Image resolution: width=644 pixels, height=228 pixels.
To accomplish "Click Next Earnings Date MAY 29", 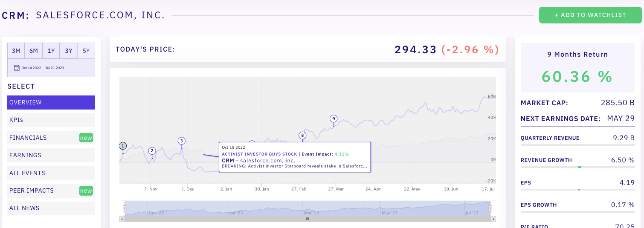I will coord(621,118).
